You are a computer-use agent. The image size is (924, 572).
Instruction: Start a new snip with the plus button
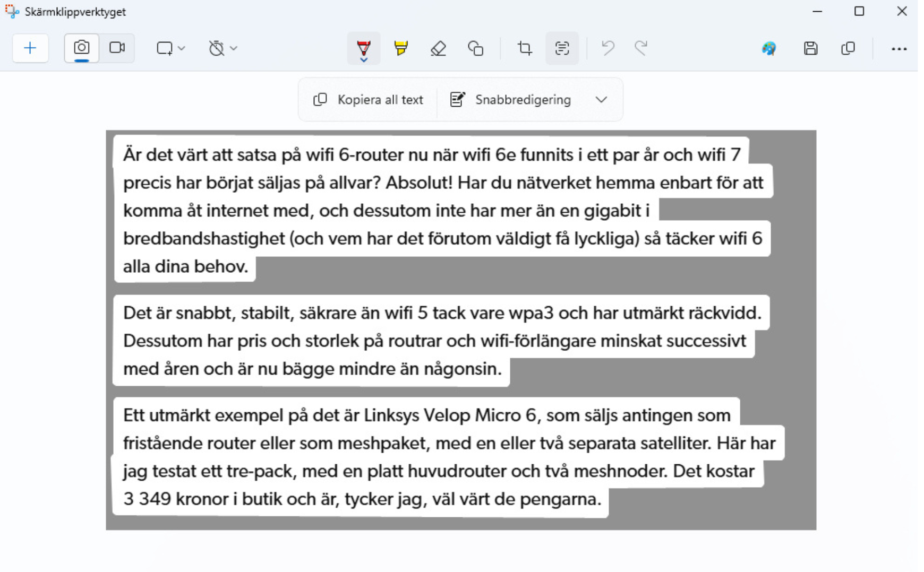click(30, 48)
